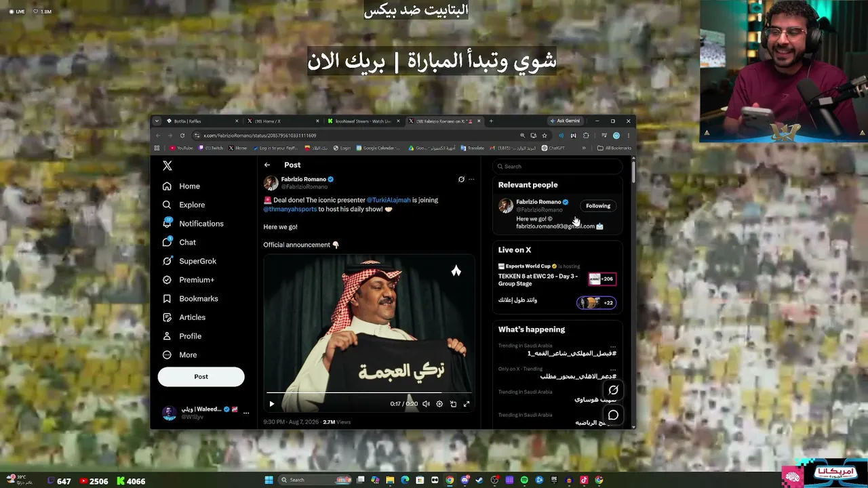Switch to locoNawaf Stream tab
868x488 pixels.
(x=362, y=121)
